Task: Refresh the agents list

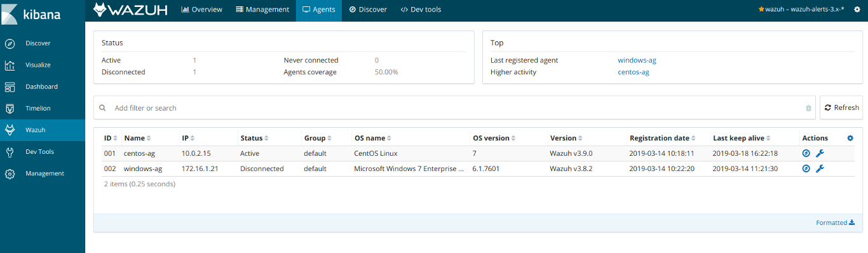Action: point(841,107)
